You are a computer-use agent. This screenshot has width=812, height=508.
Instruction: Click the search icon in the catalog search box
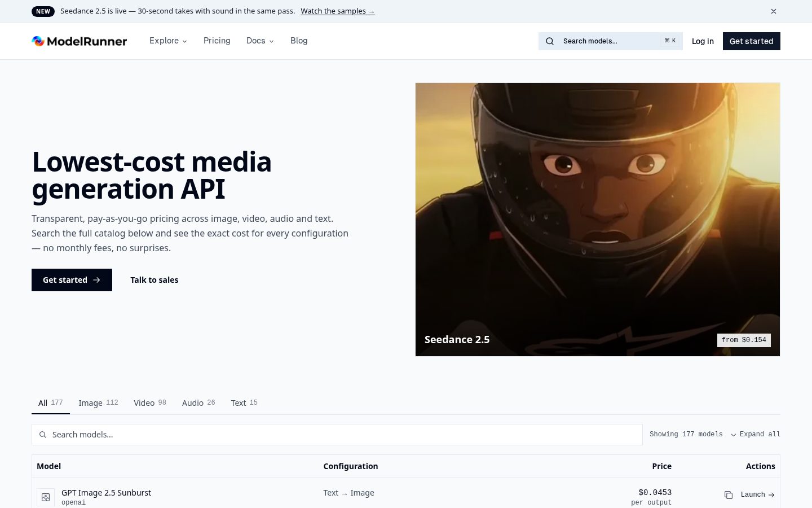(43, 435)
